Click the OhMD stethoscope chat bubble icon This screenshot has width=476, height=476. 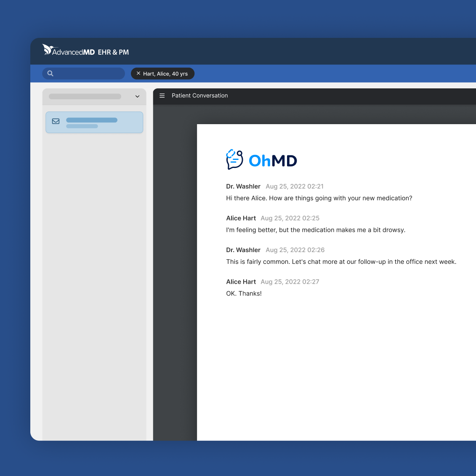pyautogui.click(x=234, y=160)
